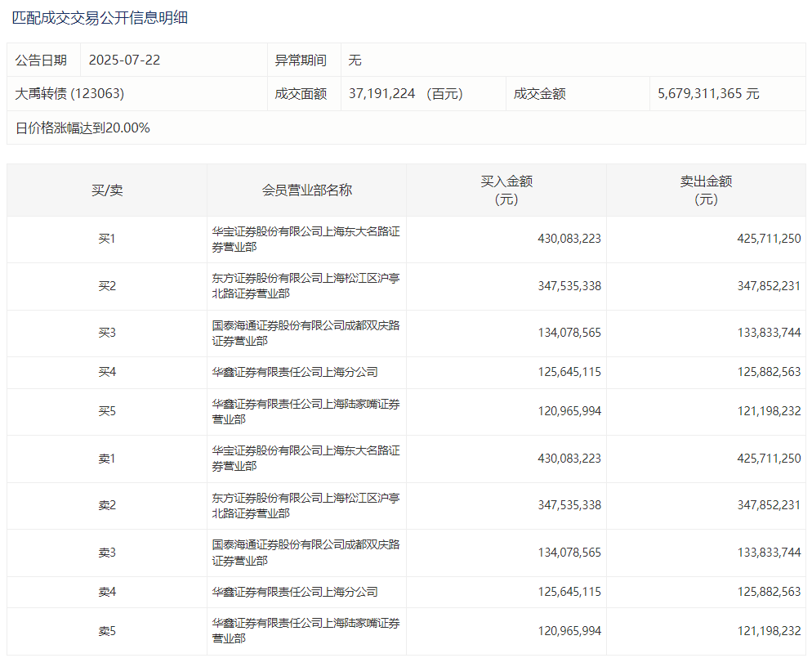Click the 匹配成交交易公开信息明细 page title

tap(100, 17)
